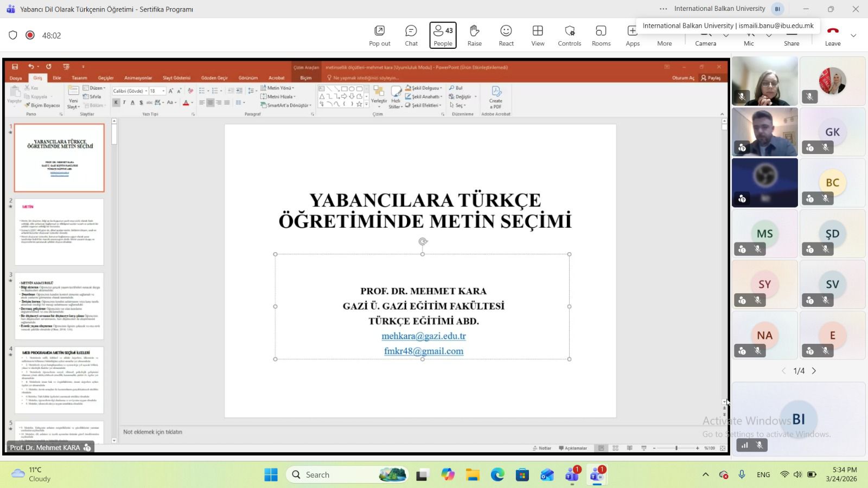Screen dimensions: 868x488
Task: Expand the dropdown arrow next to Leave
Action: click(853, 35)
